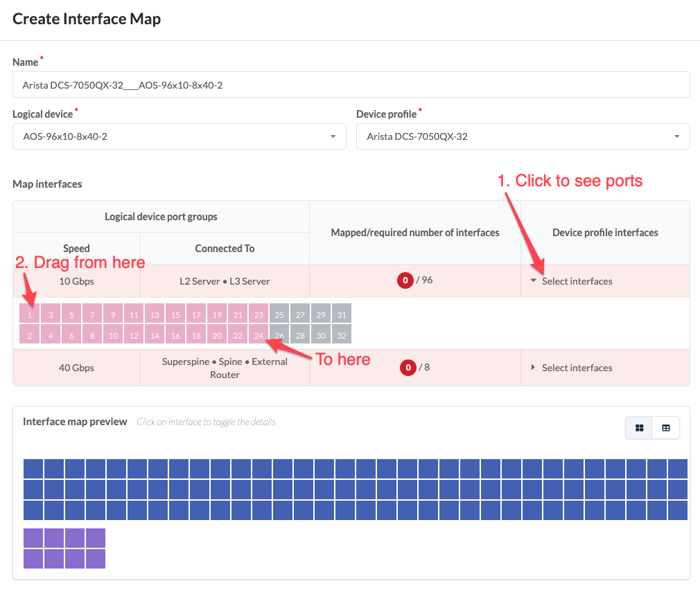Click first purple square in preview

33,538
